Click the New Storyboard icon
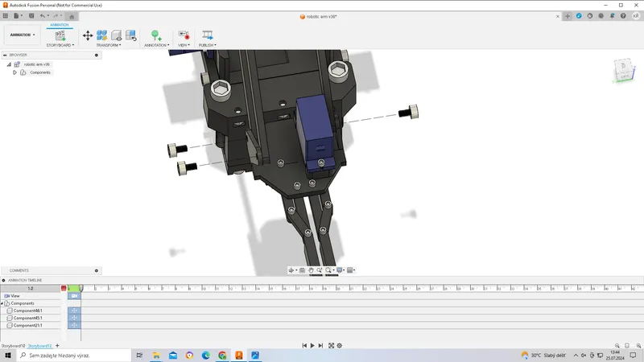 60,35
